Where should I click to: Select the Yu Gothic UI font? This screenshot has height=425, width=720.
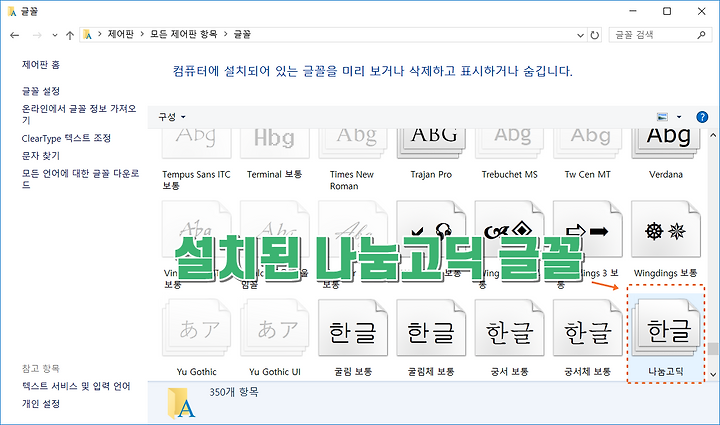pyautogui.click(x=275, y=338)
